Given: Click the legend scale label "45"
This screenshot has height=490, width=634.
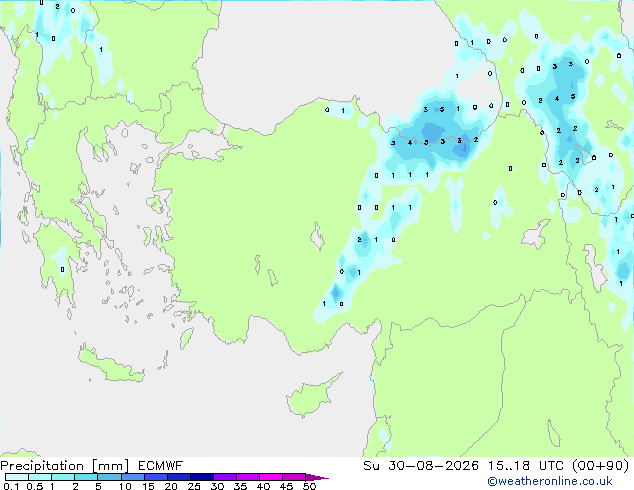Looking at the screenshot, I should [286, 486].
